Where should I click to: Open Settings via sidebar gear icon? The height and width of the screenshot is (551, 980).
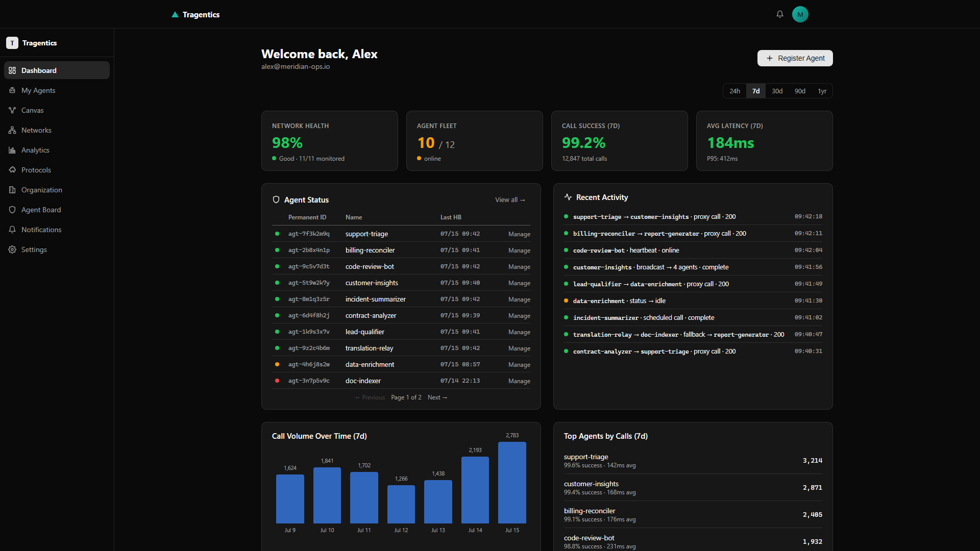pos(12,249)
